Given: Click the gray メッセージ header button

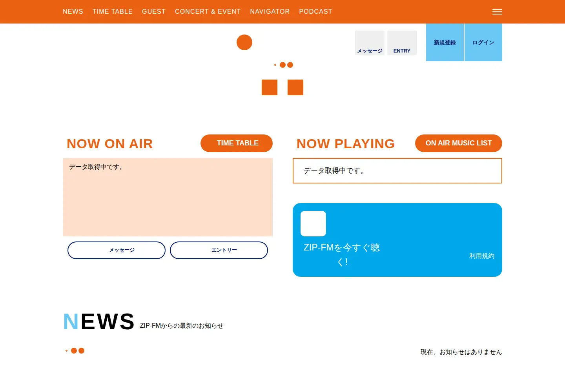Looking at the screenshot, I should tap(370, 43).
